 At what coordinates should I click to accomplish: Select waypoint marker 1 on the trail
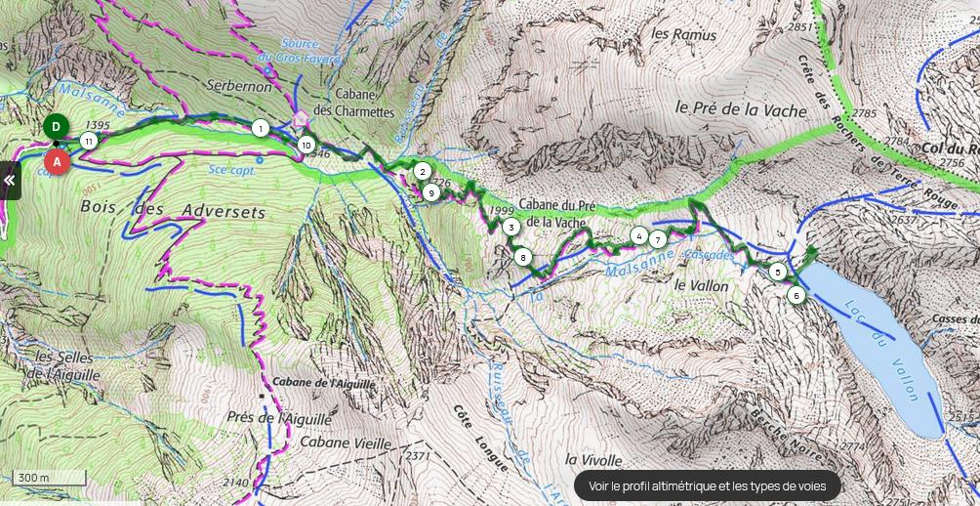[x=260, y=129]
